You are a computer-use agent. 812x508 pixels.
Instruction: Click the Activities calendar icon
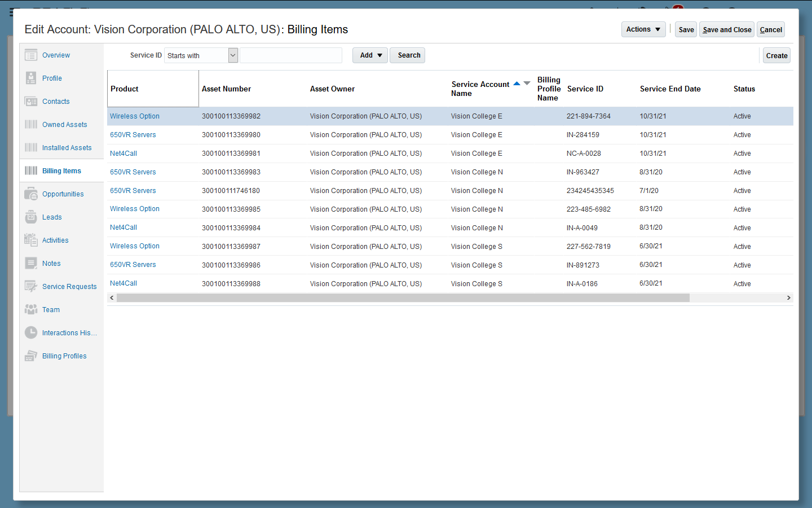pos(31,240)
